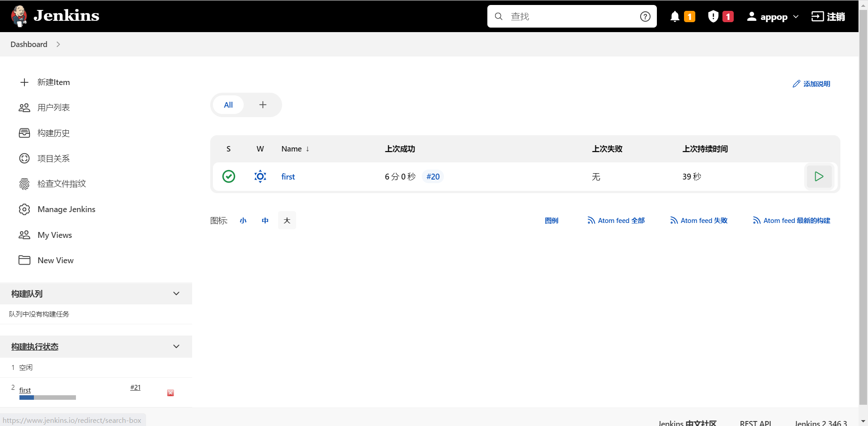Image resolution: width=868 pixels, height=426 pixels.
Task: Open the first job link
Action: click(288, 177)
